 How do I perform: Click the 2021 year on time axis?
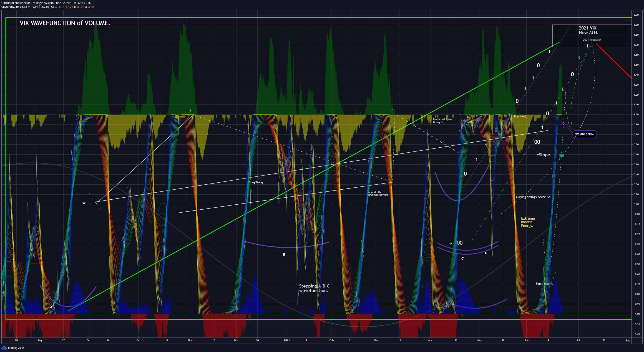coord(287,340)
